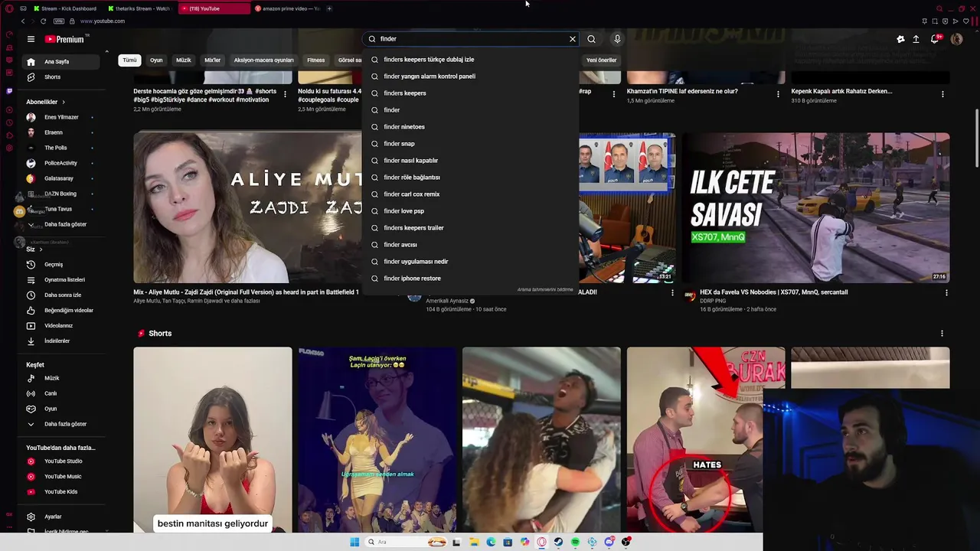The height and width of the screenshot is (551, 980).
Task: Click in the search input field
Action: tap(471, 39)
